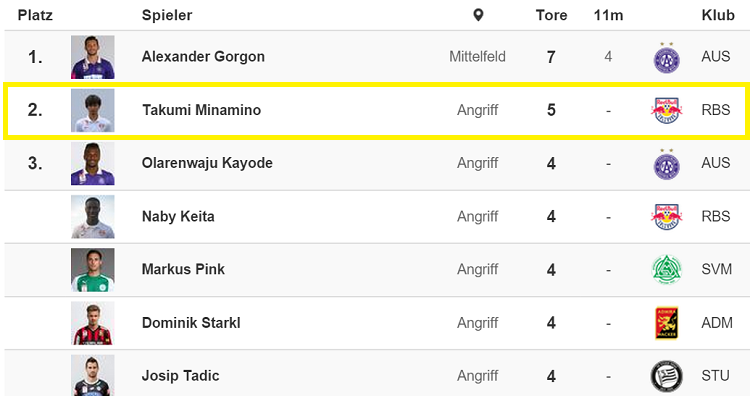Click Austria Wien logo in Olarenwaju Kayode row
This screenshot has height=396, width=750.
pos(667,164)
